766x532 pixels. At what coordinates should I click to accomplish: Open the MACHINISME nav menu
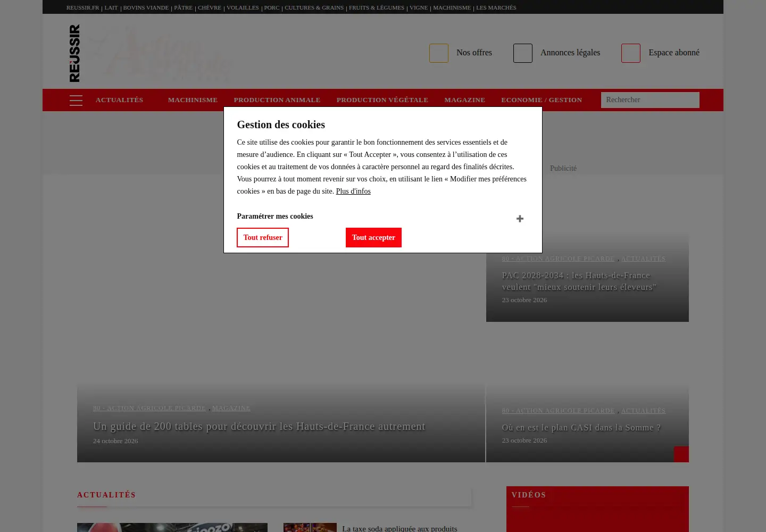click(193, 100)
